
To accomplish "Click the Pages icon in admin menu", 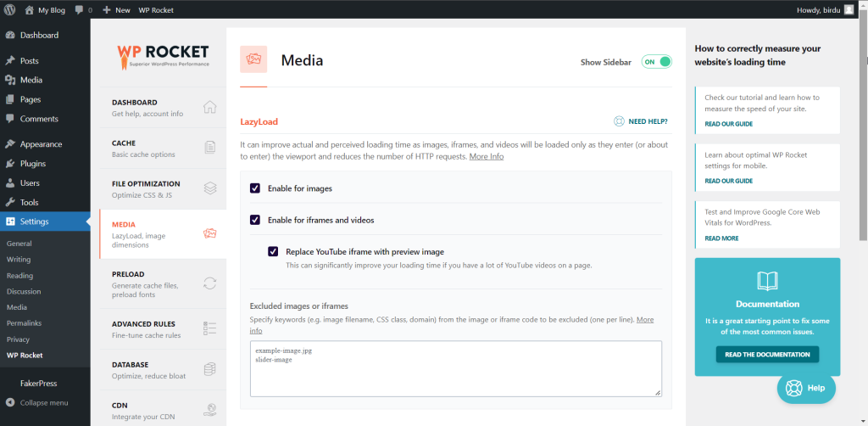I will 10,100.
